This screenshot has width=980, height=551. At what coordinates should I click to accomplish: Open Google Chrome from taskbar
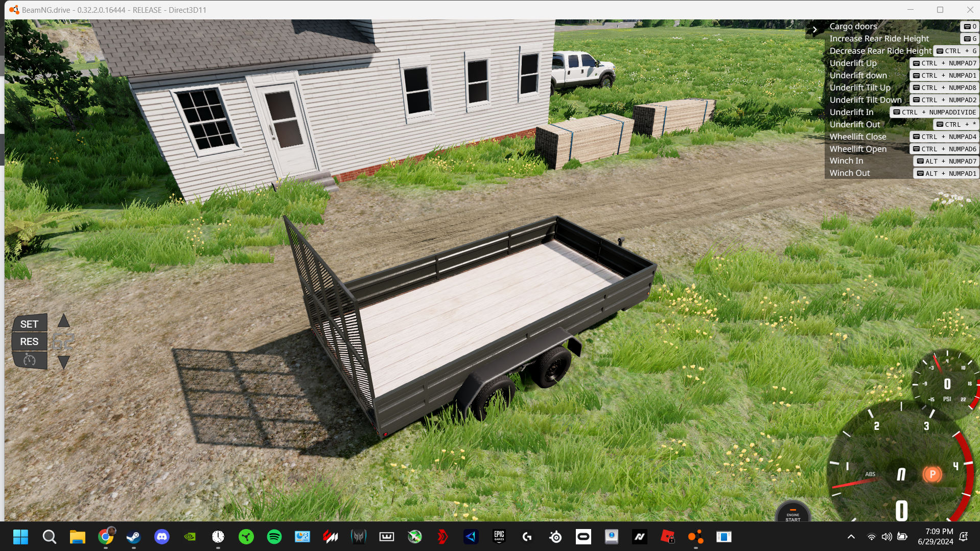tap(106, 537)
